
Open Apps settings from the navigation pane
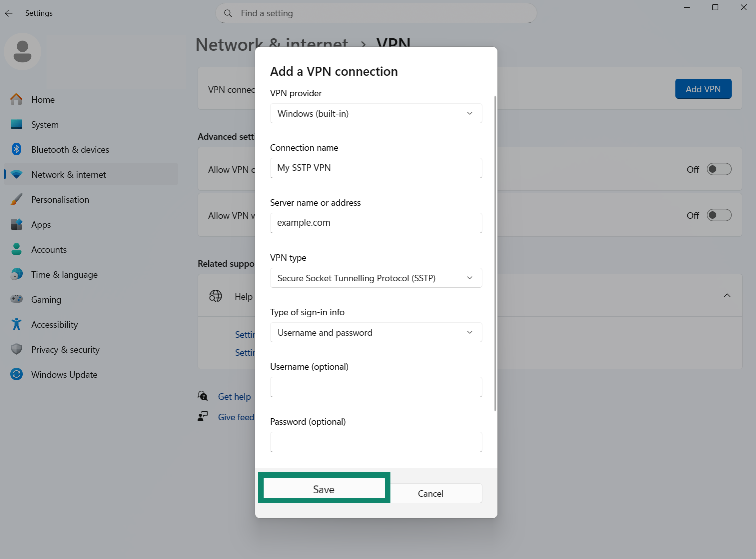[x=40, y=224]
